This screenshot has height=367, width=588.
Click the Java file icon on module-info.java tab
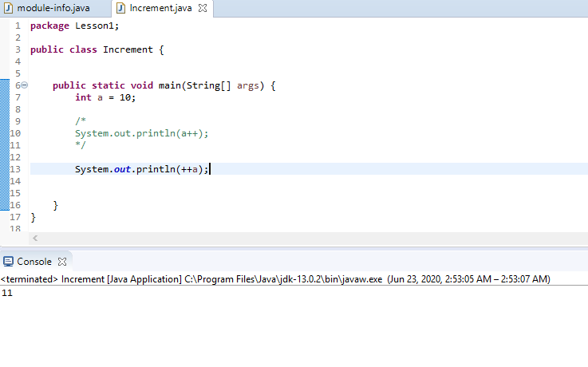point(8,8)
